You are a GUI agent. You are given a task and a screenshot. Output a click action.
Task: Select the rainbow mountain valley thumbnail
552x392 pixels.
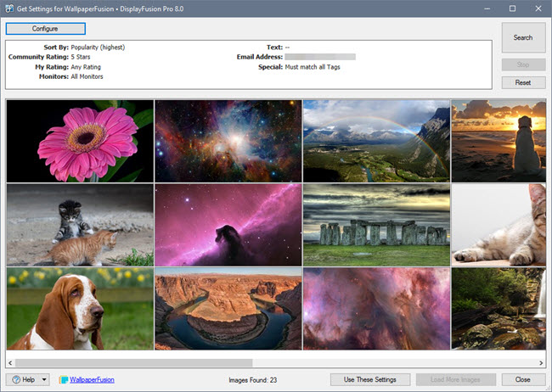(x=377, y=141)
